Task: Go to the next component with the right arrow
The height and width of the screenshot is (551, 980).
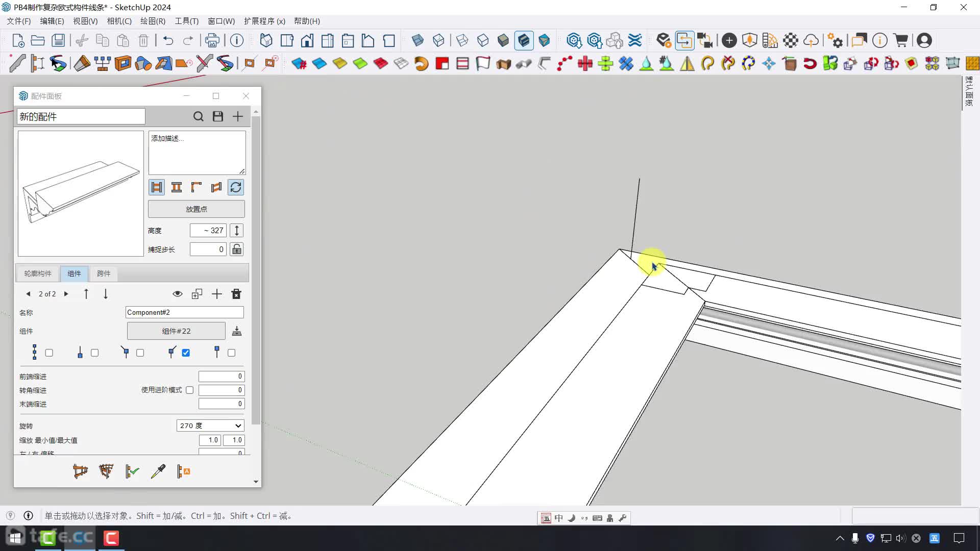Action: 66,294
